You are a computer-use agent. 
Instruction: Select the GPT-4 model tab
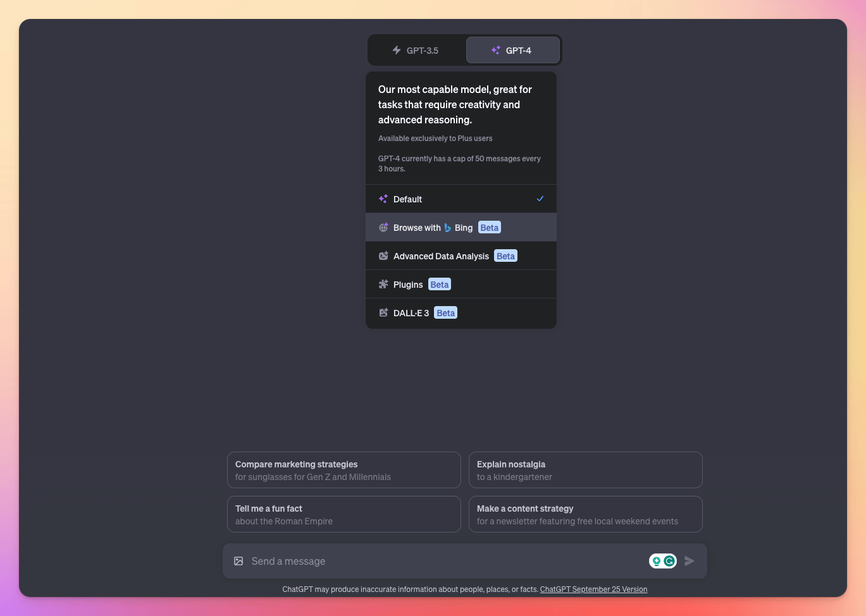click(512, 50)
